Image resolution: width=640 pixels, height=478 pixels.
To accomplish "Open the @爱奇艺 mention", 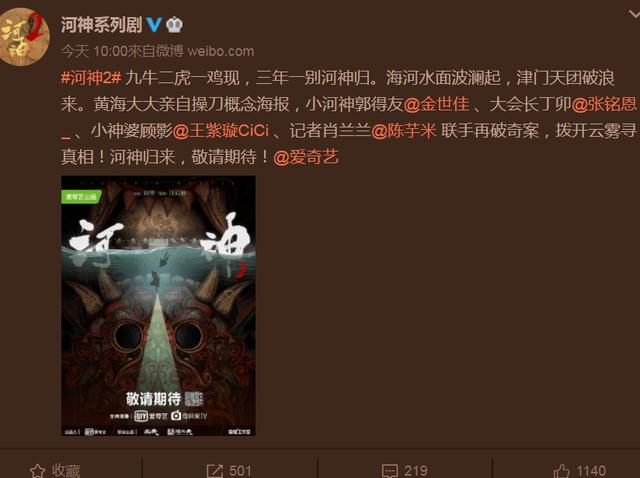I will click(306, 157).
